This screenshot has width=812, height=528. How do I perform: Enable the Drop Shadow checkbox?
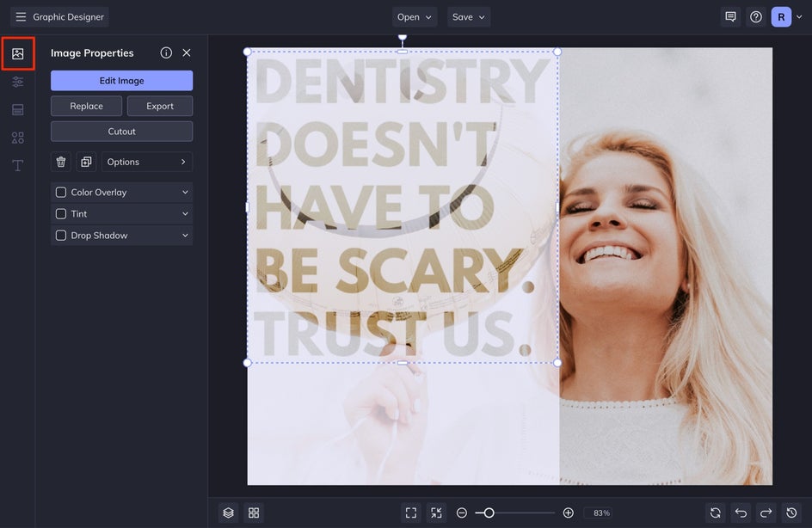(x=61, y=236)
